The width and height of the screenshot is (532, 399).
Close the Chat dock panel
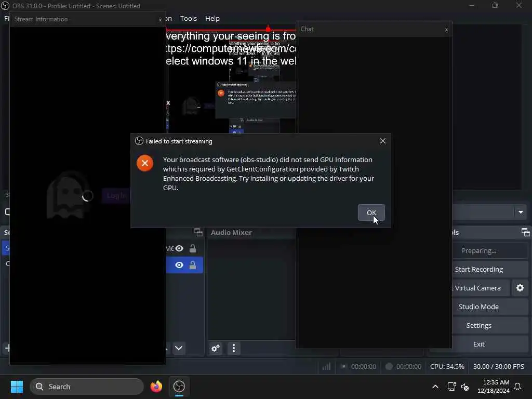click(446, 30)
